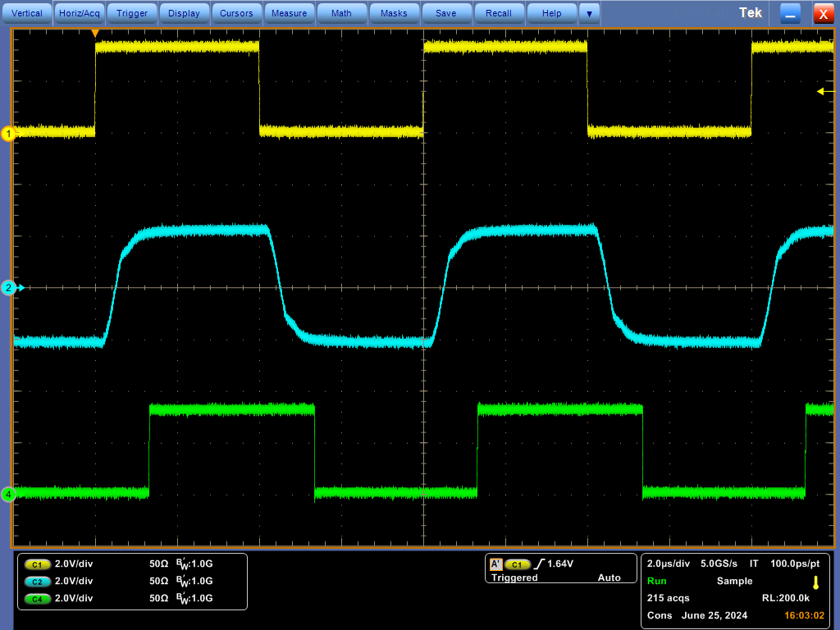Toggle the Auto trigger mode indicator
840x630 pixels.
(609, 577)
